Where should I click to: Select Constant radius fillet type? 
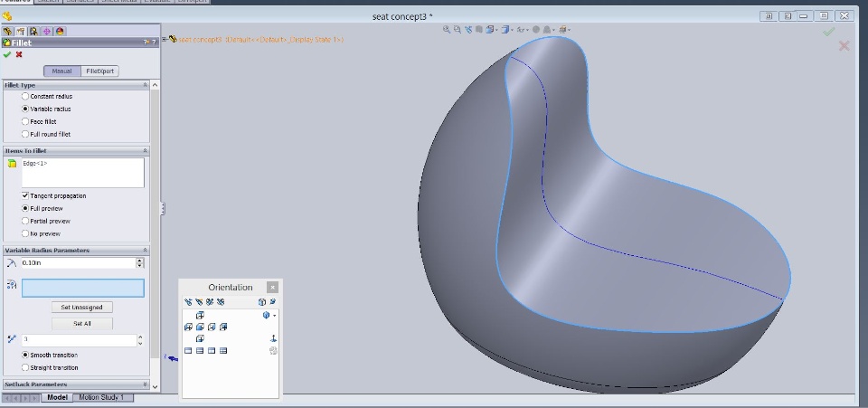tap(25, 96)
